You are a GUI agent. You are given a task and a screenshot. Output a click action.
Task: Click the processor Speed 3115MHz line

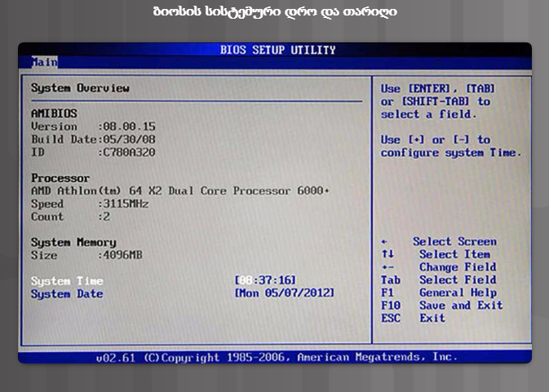tap(90, 204)
